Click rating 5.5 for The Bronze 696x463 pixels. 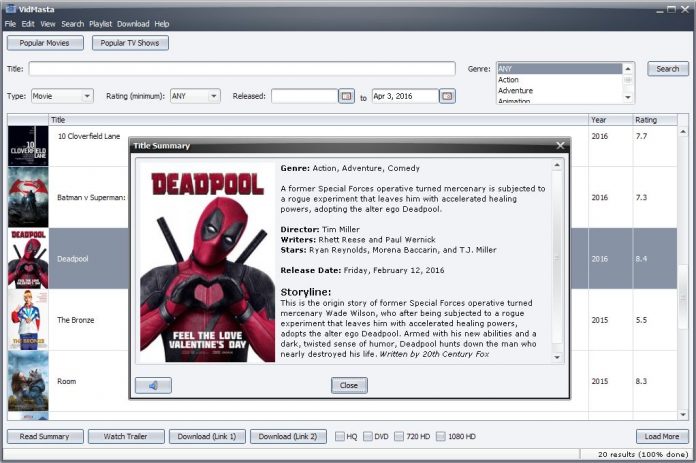click(x=641, y=320)
